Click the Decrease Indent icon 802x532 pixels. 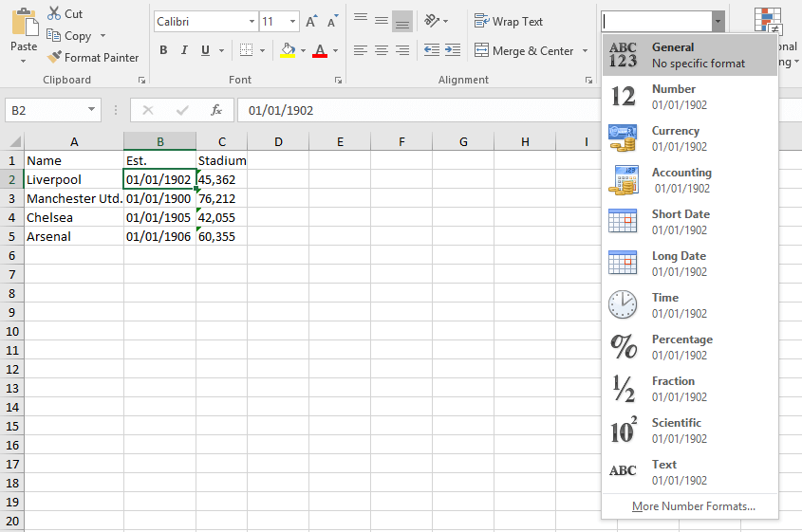432,50
